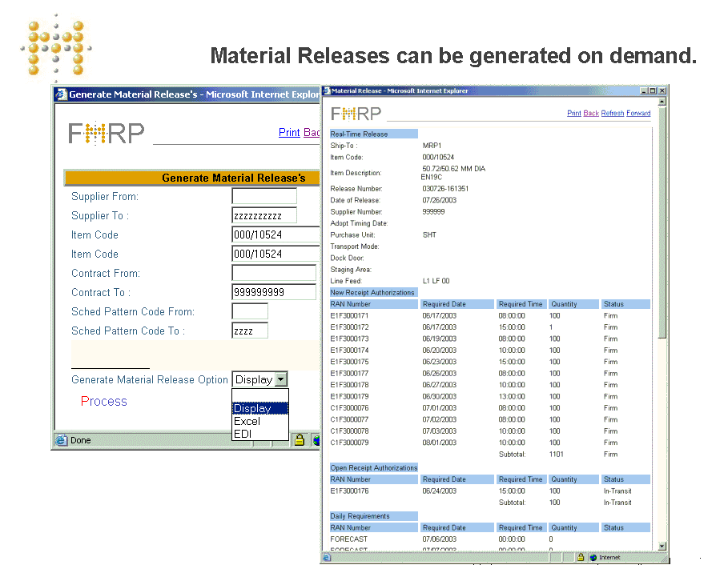Click required date 08/01/2003
The image size is (728, 565).
(439, 443)
